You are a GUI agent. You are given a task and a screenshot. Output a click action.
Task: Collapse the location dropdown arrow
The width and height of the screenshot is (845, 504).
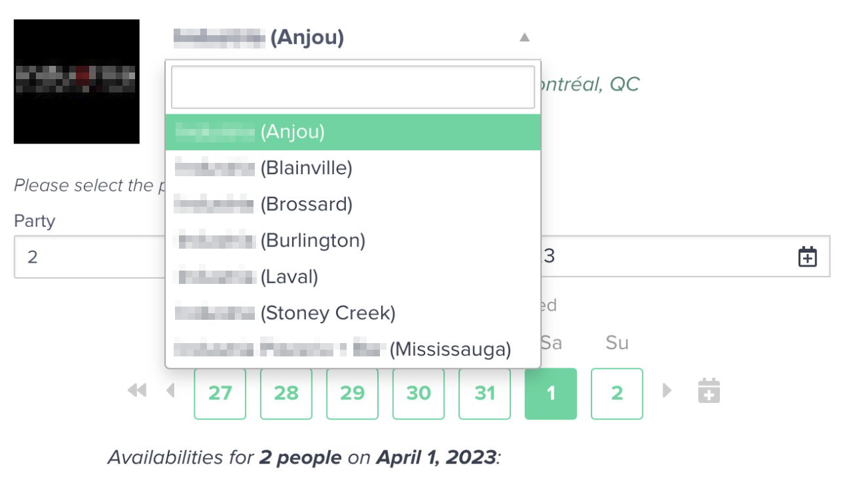tap(524, 38)
